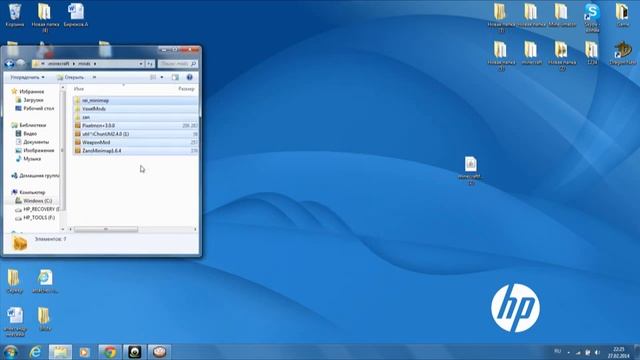Open the Упорядочить dropdown menu
This screenshot has height=360, width=640.
pos(27,77)
